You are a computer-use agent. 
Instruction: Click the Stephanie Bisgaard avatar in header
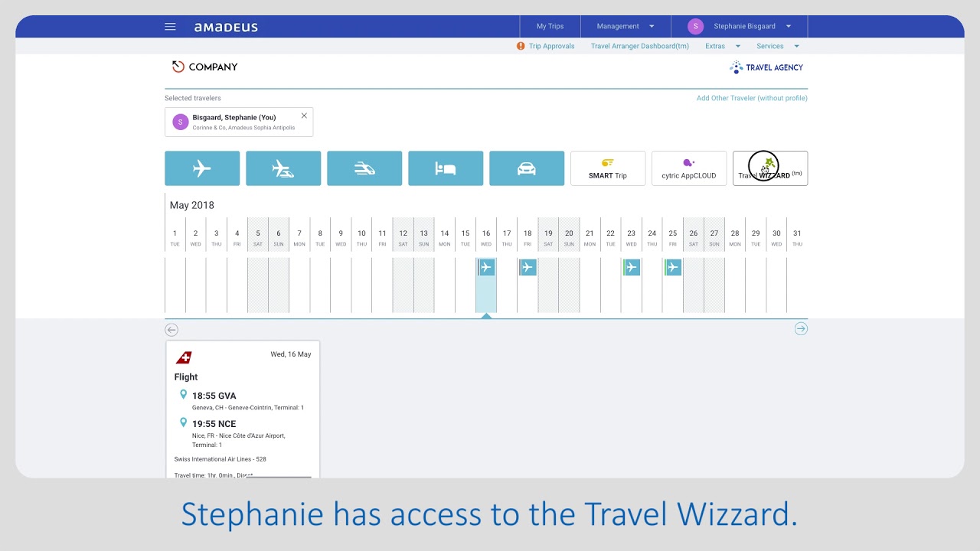point(695,26)
